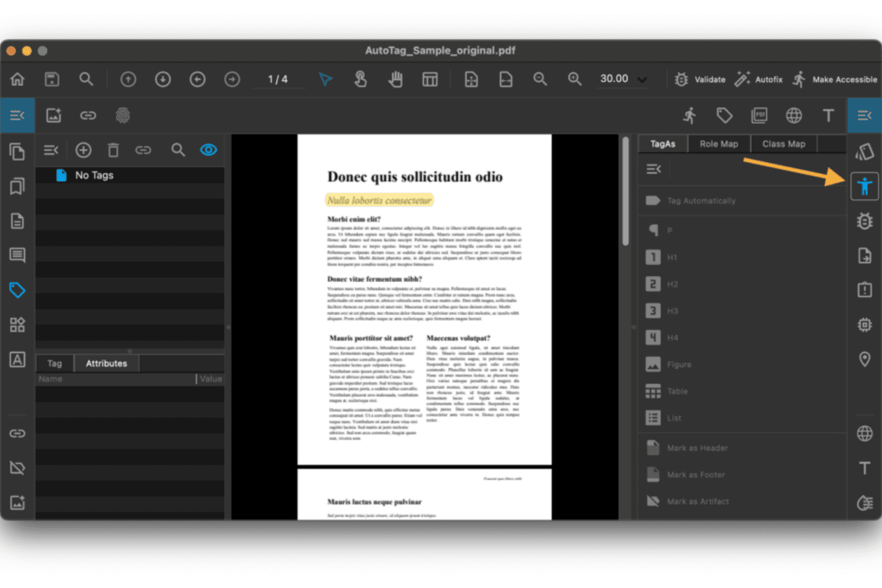This screenshot has width=882, height=588.
Task: Save the document with the disk icon
Action: [x=52, y=79]
